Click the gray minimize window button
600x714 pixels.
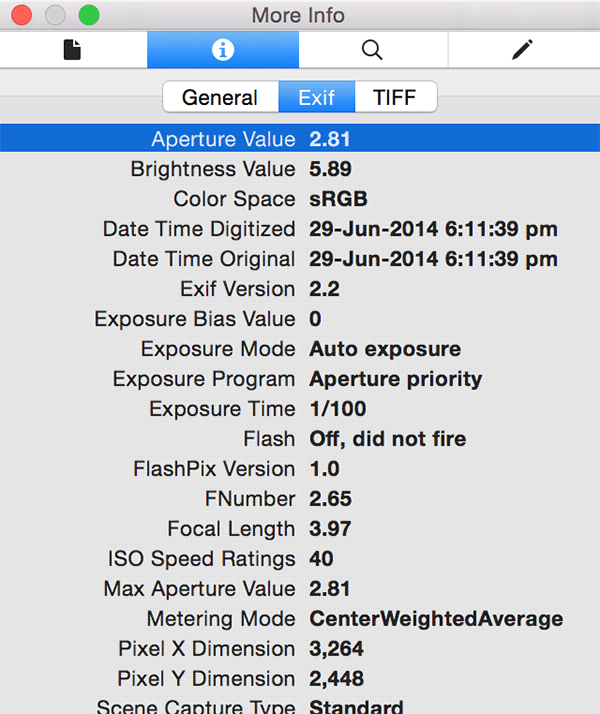tap(55, 16)
